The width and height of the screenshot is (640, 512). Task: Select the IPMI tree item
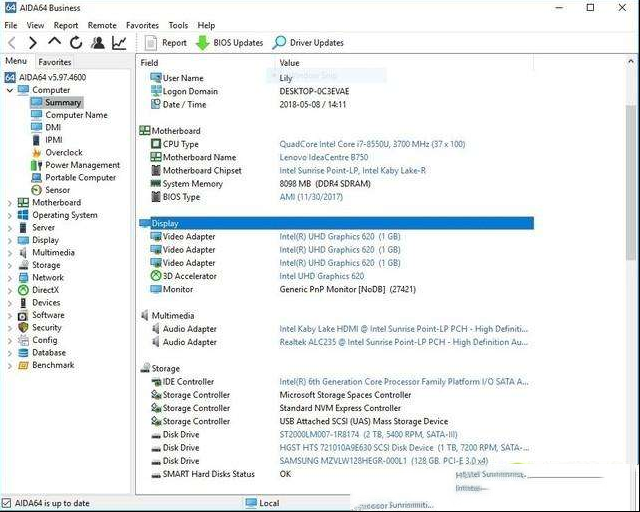pos(54,140)
